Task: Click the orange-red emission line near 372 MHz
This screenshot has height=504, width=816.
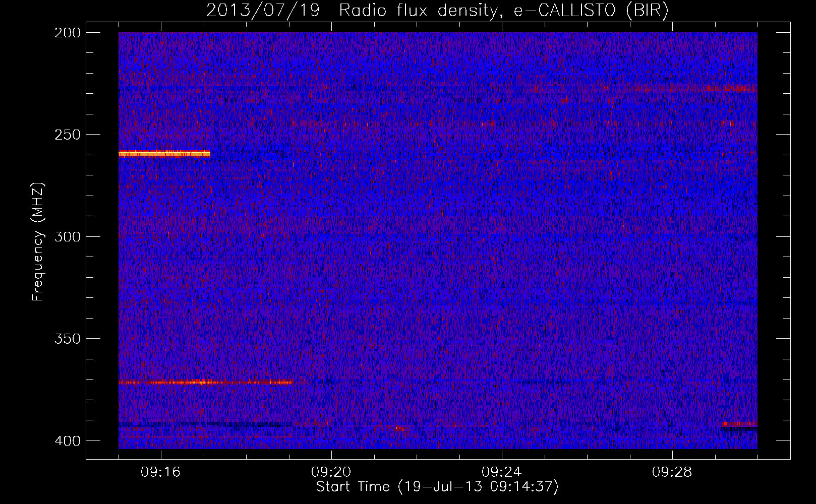Action: pyautogui.click(x=206, y=382)
